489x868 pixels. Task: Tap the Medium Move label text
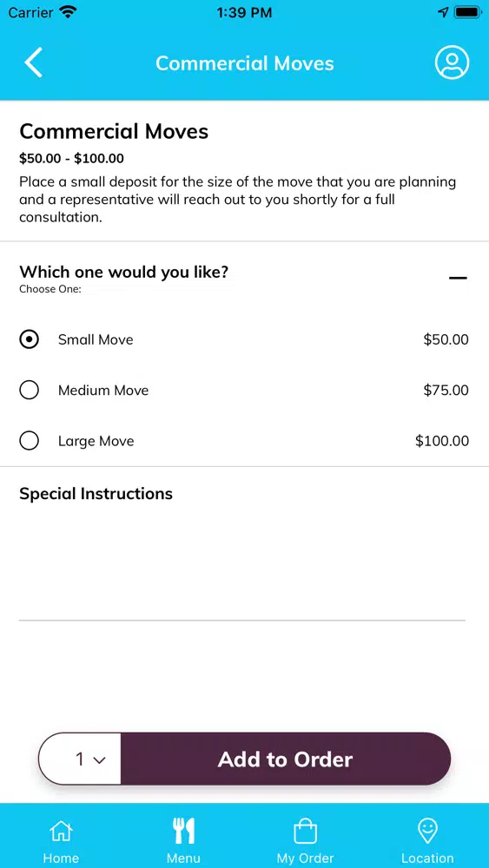click(103, 391)
